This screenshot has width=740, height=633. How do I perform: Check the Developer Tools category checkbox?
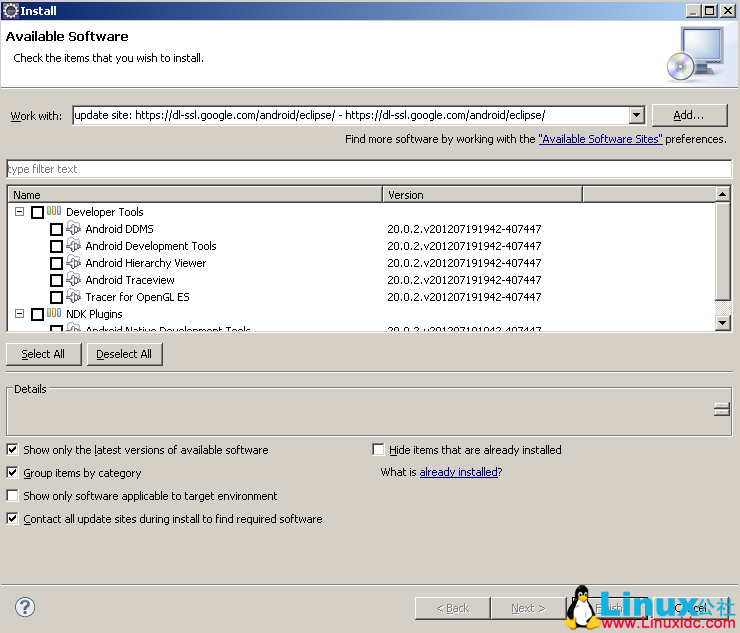pyautogui.click(x=37, y=212)
